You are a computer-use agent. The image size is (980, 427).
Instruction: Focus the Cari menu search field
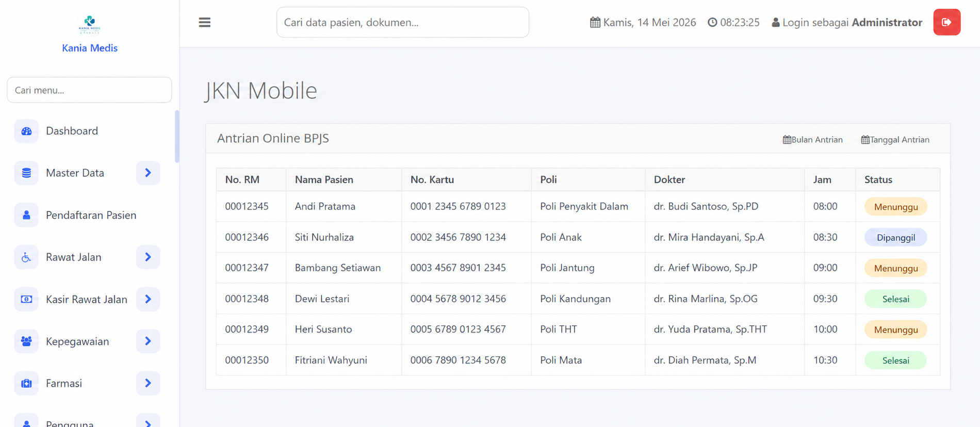click(89, 90)
